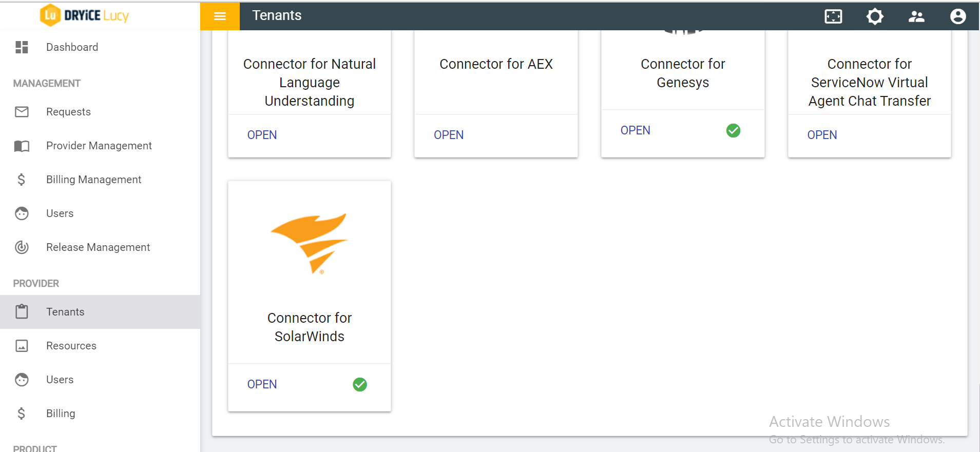980x452 pixels.
Task: Click the SolarWinds green check status
Action: coord(360,384)
